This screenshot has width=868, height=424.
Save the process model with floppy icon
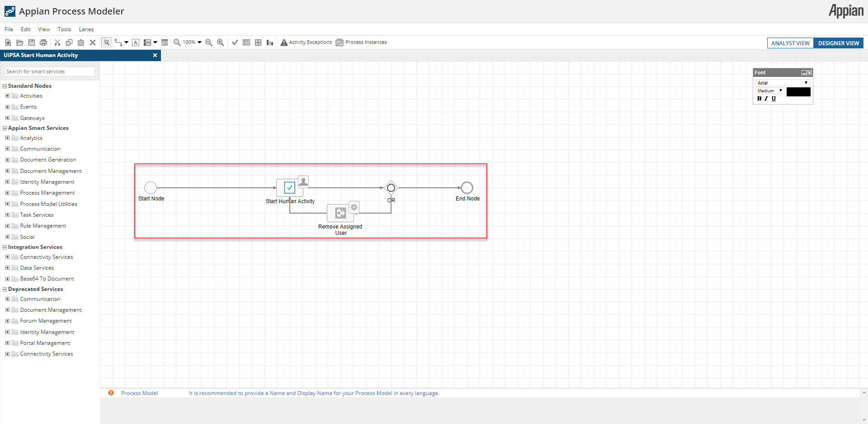(x=32, y=43)
